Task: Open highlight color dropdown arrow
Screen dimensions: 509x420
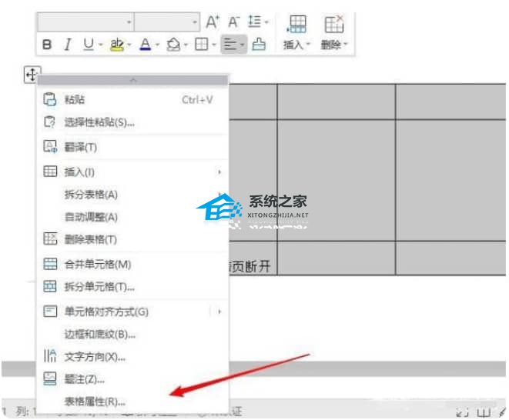Action: click(129, 45)
